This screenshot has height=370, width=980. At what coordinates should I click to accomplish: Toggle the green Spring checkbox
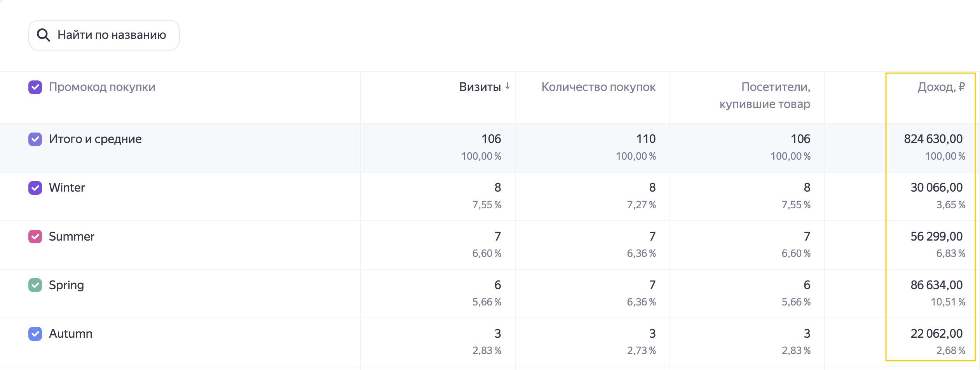pyautogui.click(x=35, y=285)
